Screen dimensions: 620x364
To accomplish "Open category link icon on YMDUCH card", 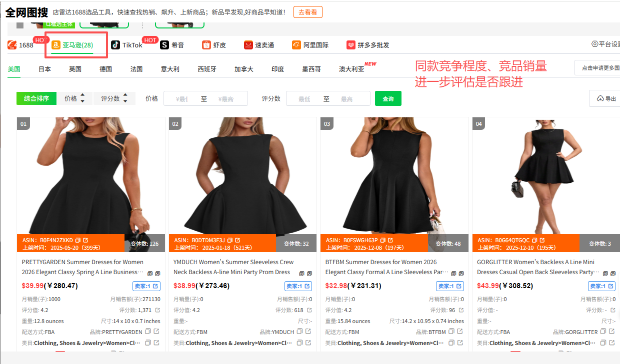I will [308, 343].
